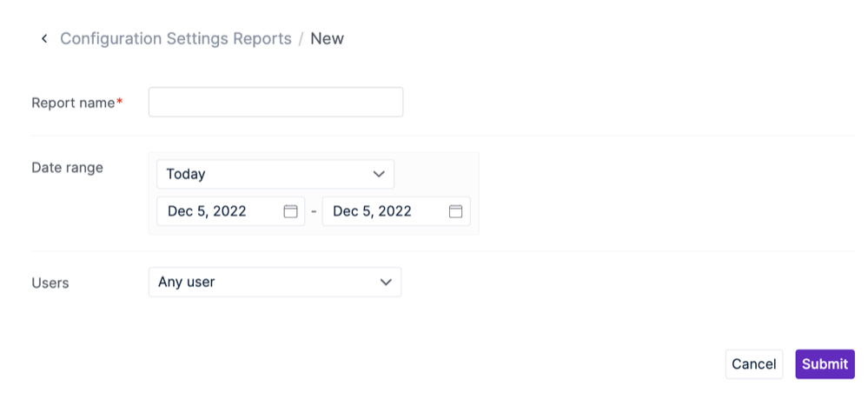Cancel creating the report
Viewport: 868px width, 393px height.
point(754,364)
